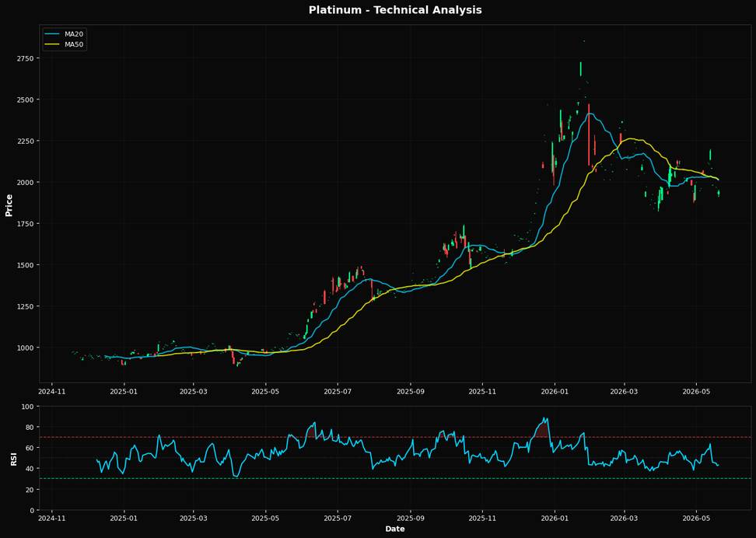Click the 2500 price tick label
The height and width of the screenshot is (538, 756).
(x=25, y=100)
